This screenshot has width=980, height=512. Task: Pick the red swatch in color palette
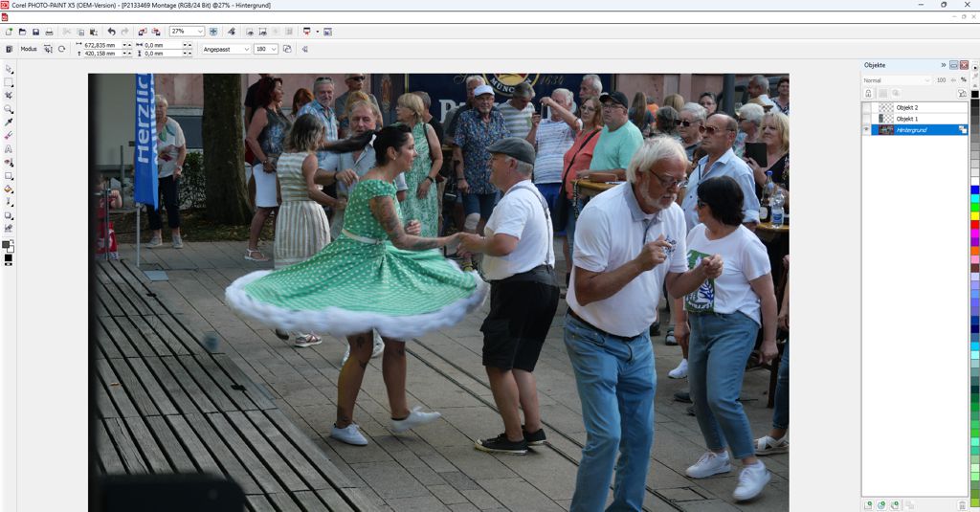(975, 225)
